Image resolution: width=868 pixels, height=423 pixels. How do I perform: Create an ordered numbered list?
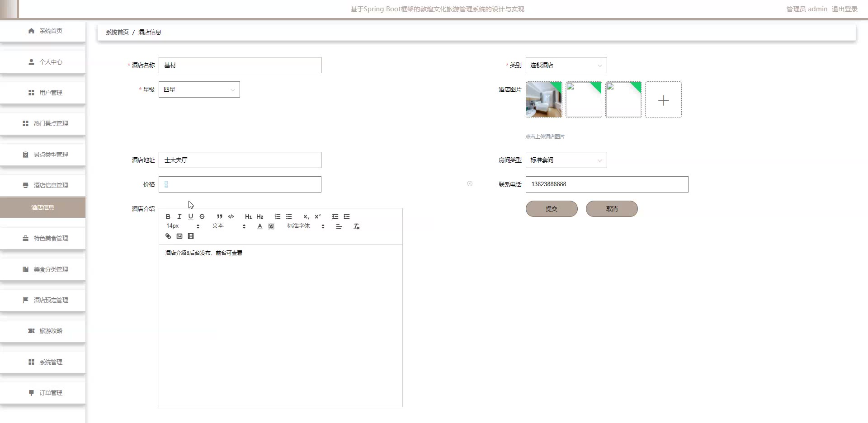[x=278, y=216]
